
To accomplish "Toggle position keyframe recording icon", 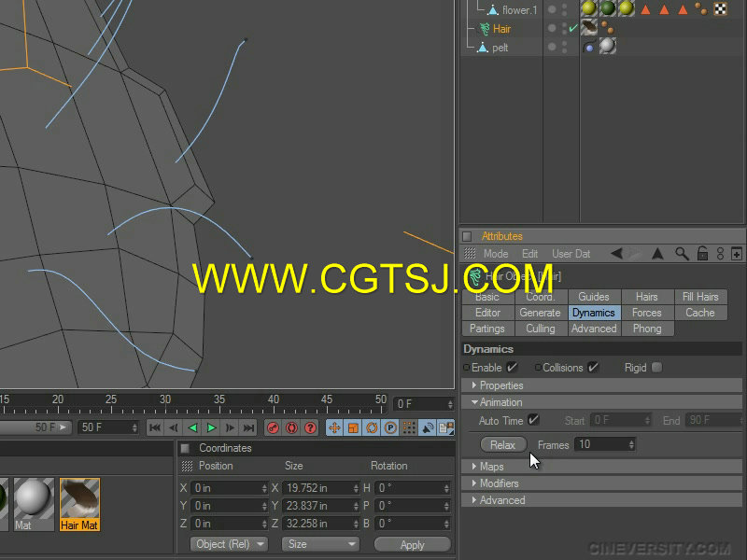I will click(334, 427).
